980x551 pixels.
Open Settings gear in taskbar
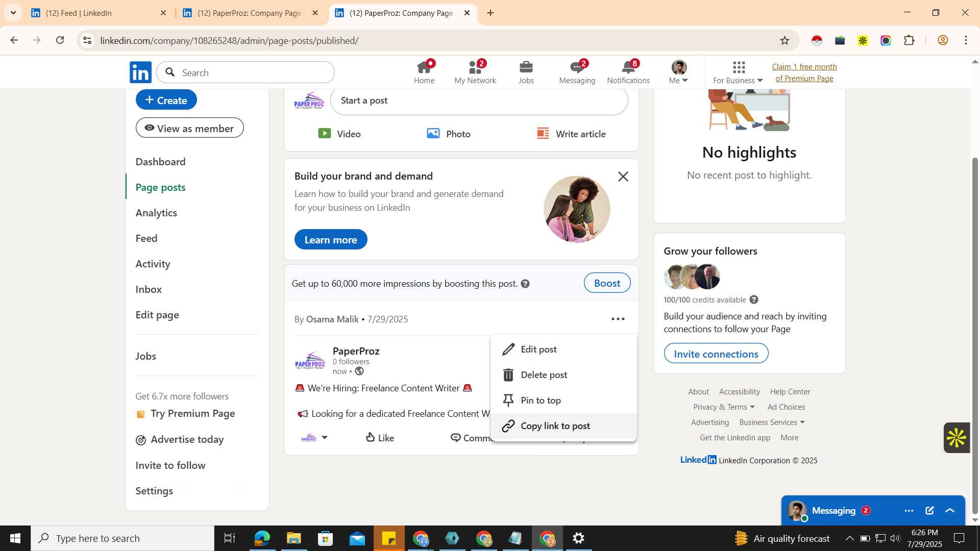578,538
